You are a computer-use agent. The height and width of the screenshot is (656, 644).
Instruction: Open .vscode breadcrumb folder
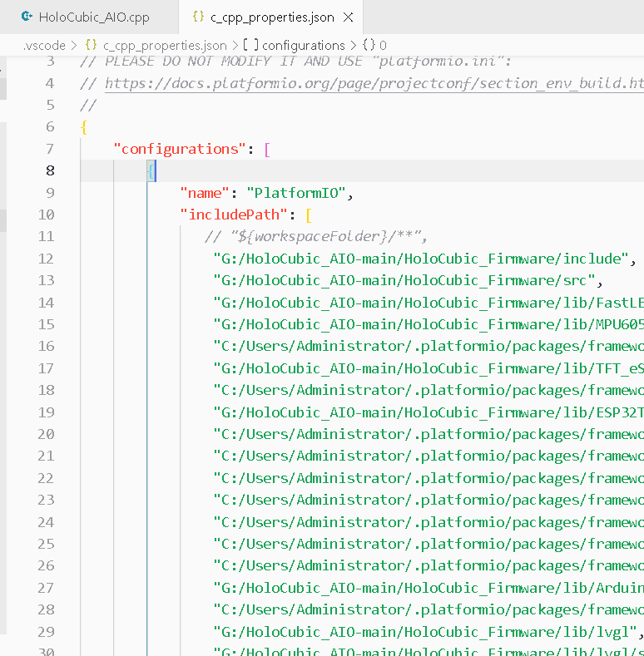44,45
